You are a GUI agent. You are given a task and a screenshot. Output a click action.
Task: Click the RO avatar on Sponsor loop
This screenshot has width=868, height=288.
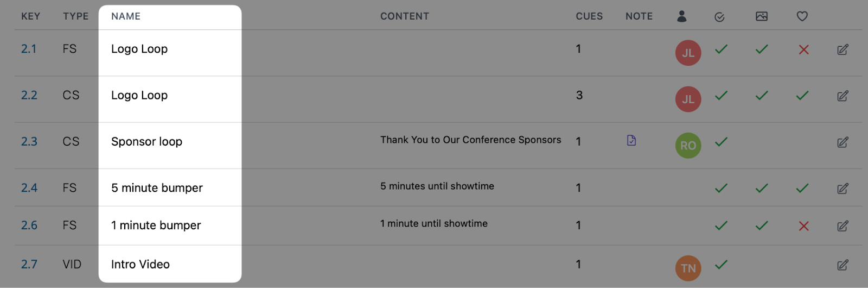688,146
